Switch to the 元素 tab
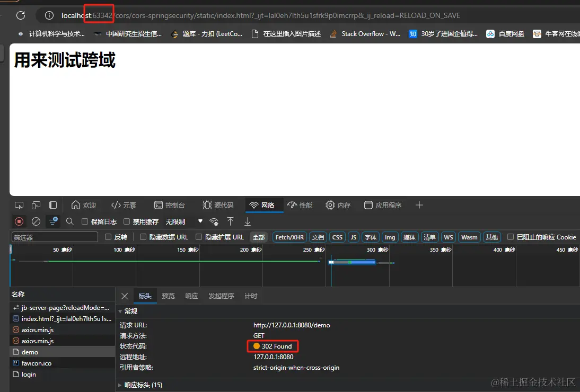 (x=124, y=205)
